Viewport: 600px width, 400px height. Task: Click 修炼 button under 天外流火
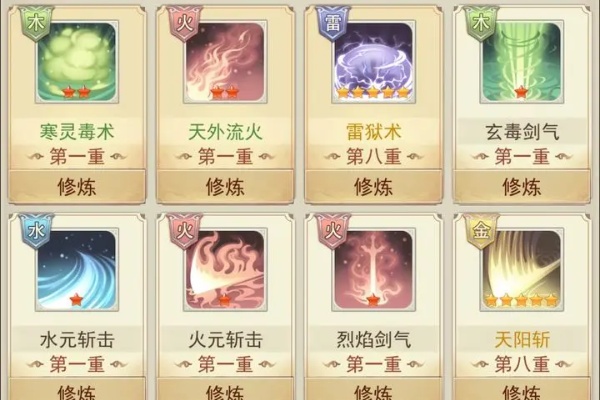[225, 187]
